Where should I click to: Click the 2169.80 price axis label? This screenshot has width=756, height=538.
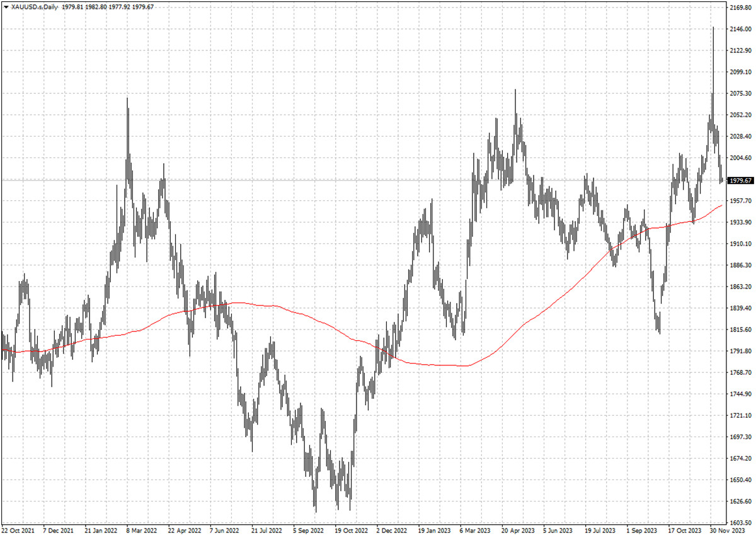(740, 8)
